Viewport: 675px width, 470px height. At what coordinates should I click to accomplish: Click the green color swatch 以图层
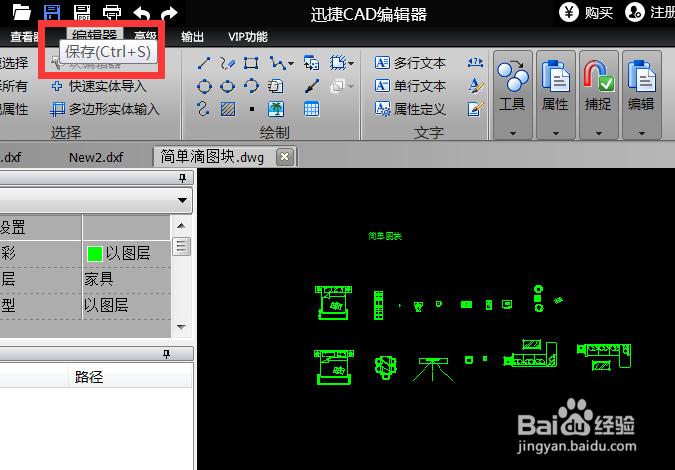(x=95, y=254)
